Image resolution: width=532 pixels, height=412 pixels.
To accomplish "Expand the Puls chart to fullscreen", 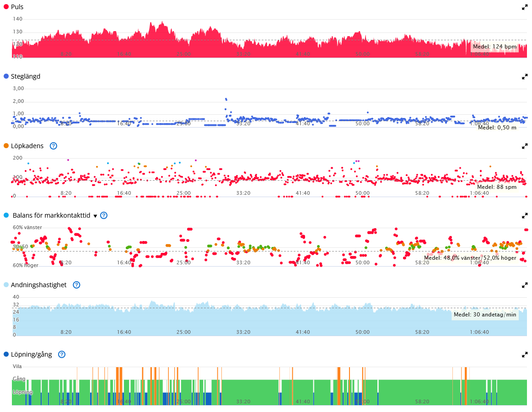I will click(x=525, y=7).
